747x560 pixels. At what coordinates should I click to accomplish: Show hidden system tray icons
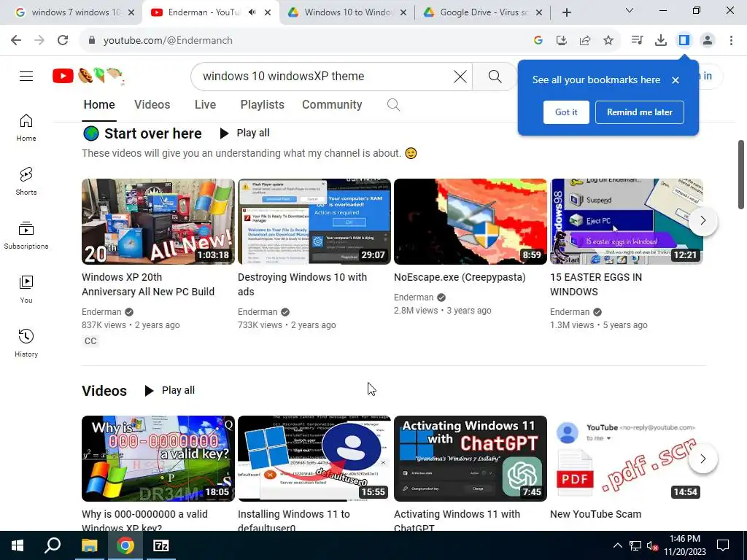(x=617, y=545)
